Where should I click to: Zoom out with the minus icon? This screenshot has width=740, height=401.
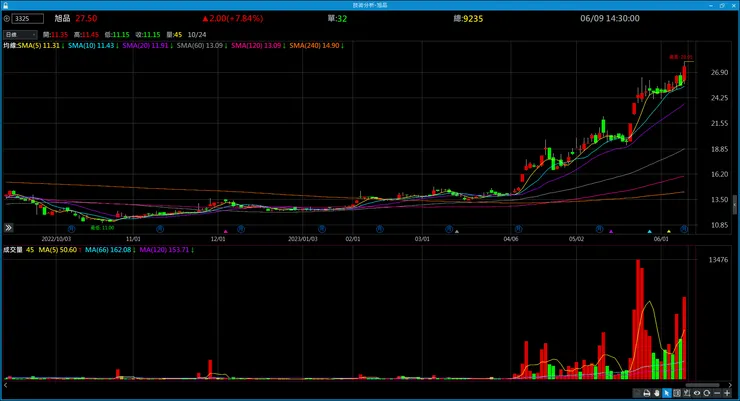pyautogui.click(x=717, y=393)
